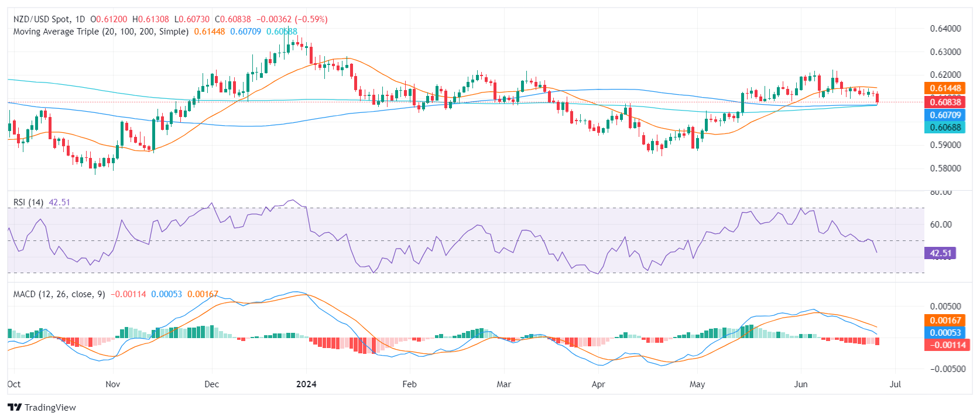This screenshot has height=420, width=980.
Task: Click the 0.58000 price axis label
Action: click(x=945, y=168)
